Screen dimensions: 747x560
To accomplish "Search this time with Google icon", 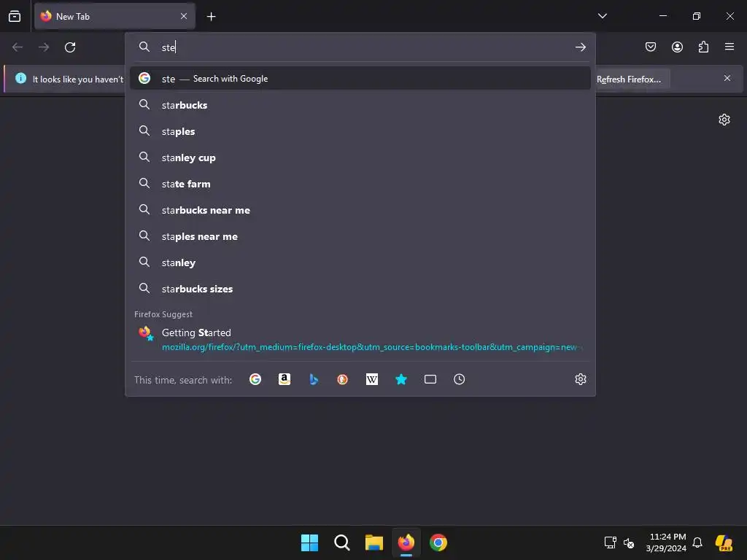I will (x=255, y=379).
